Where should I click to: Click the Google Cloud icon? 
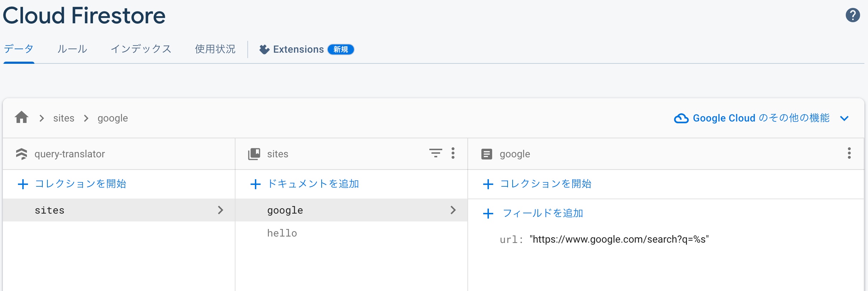681,118
